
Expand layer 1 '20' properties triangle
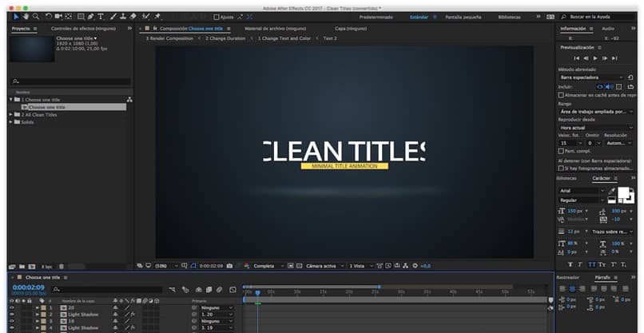click(38, 307)
